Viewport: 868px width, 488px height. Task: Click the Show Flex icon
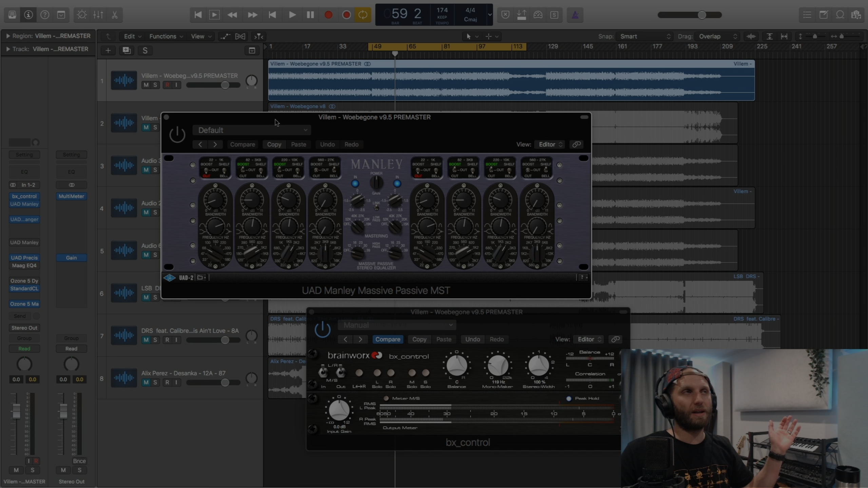[240, 36]
